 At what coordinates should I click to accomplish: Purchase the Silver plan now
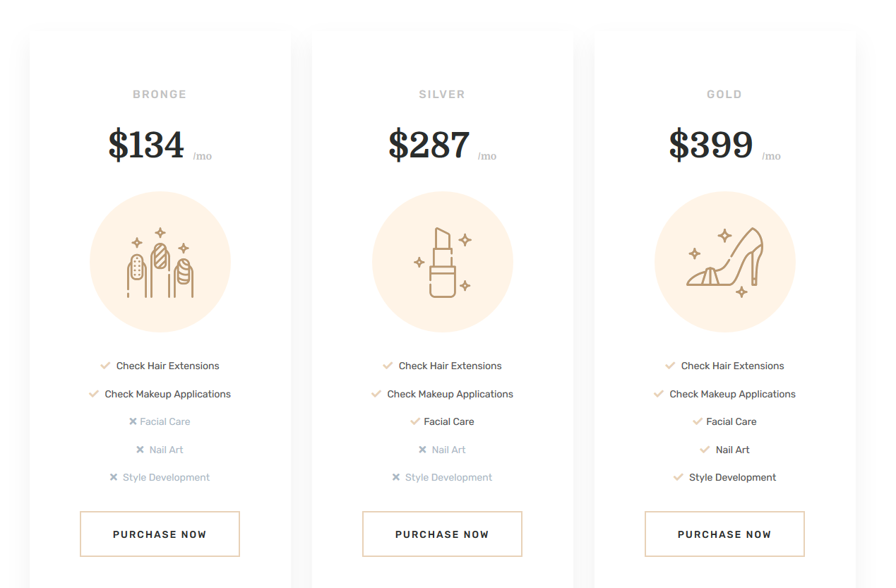tap(442, 534)
